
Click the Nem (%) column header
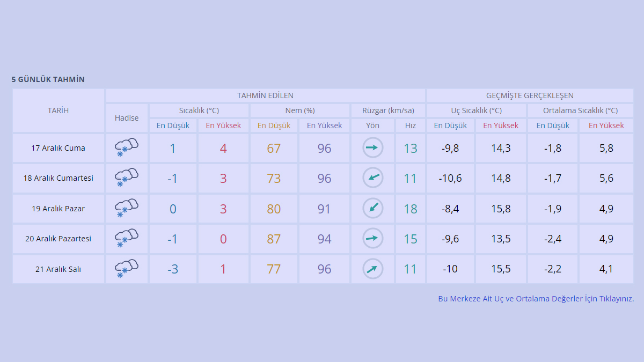(299, 110)
